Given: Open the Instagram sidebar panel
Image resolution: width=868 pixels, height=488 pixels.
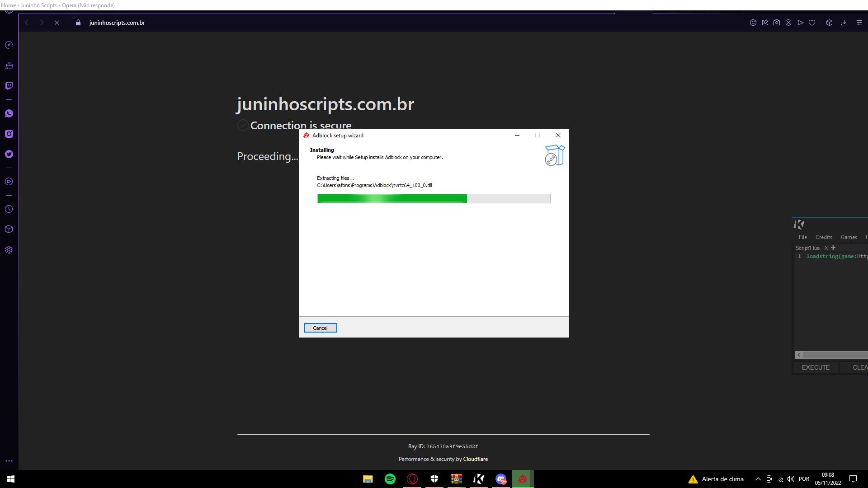Looking at the screenshot, I should point(9,134).
